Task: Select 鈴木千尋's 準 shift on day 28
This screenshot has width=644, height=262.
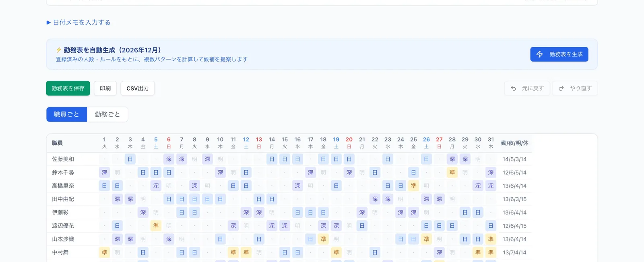Action: point(452,172)
